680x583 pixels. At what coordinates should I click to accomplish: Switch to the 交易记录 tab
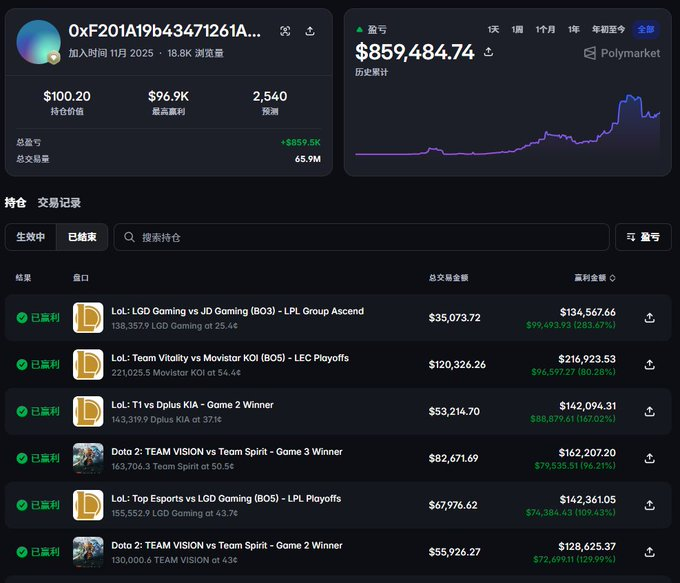click(x=59, y=203)
